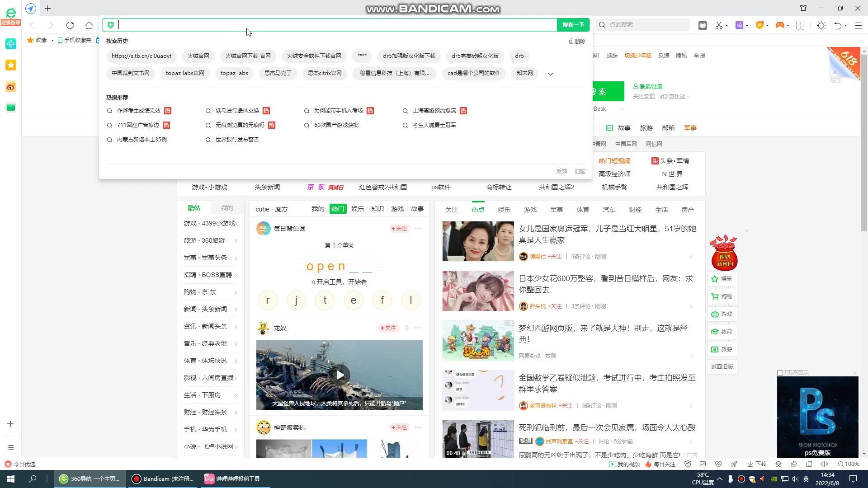This screenshot has height=488, width=868.
Task: Open the more options dots on 每日背单词
Action: tap(418, 229)
